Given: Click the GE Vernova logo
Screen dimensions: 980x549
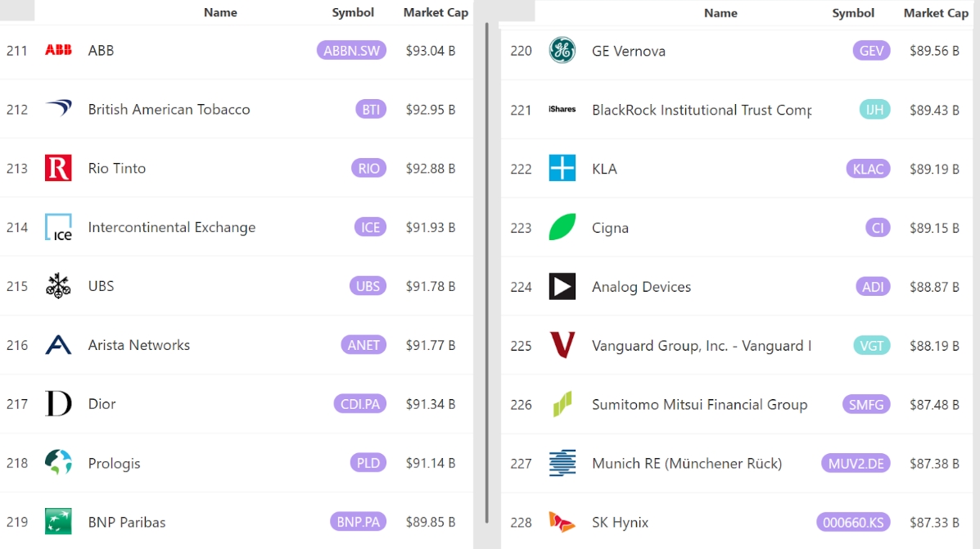Looking at the screenshot, I should (562, 51).
